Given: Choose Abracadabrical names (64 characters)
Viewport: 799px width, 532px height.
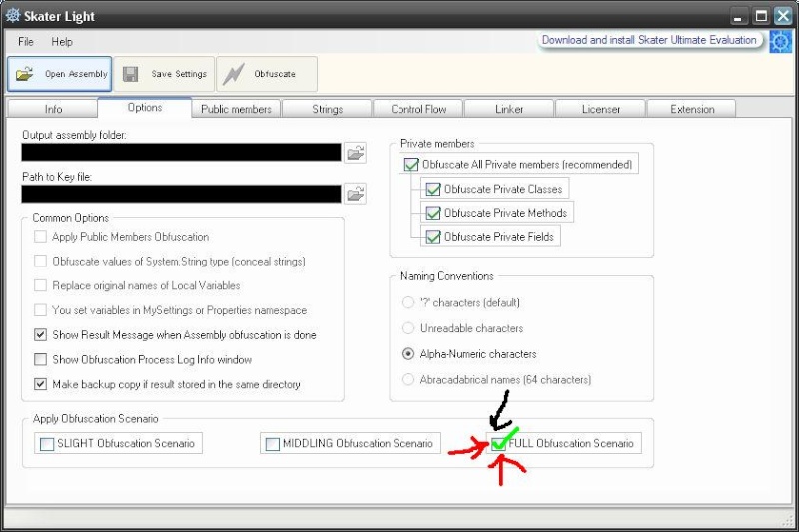Looking at the screenshot, I should tap(408, 379).
